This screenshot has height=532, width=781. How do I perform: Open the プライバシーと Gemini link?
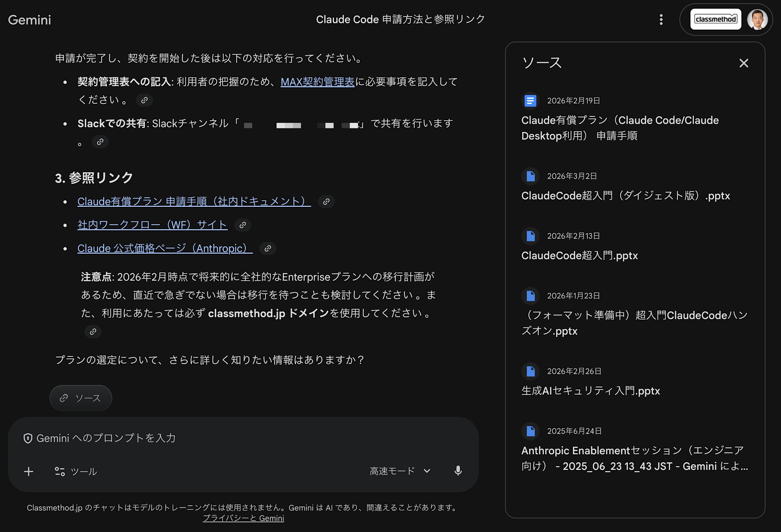click(x=243, y=518)
